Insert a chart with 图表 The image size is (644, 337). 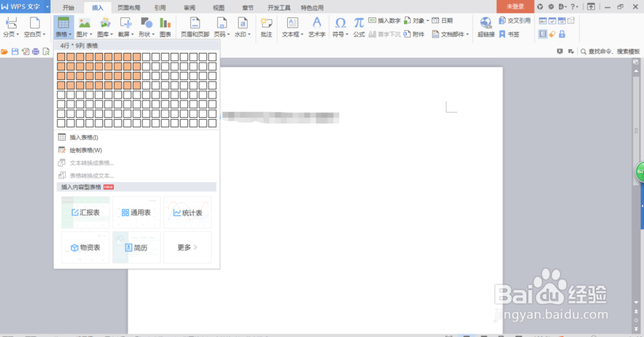165,27
